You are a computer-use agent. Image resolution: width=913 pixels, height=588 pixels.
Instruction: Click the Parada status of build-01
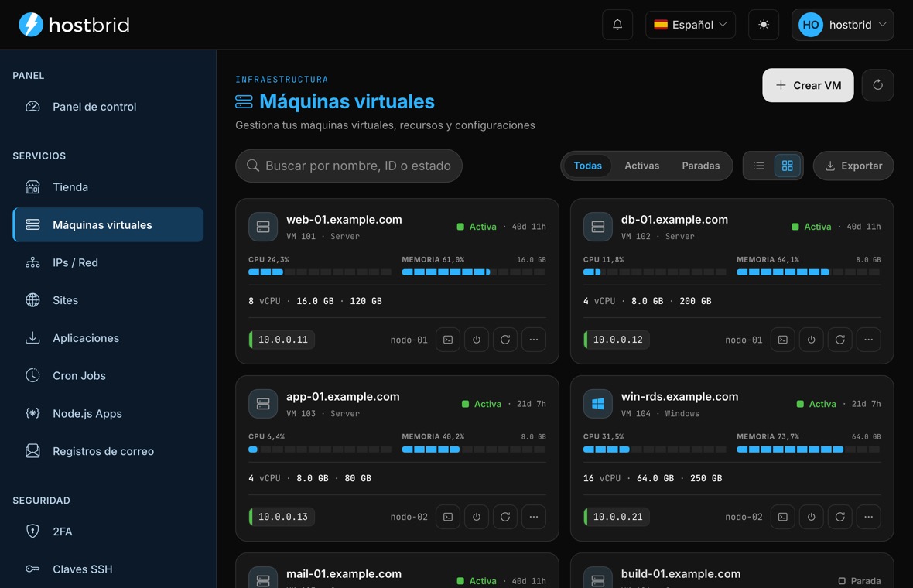coord(860,580)
